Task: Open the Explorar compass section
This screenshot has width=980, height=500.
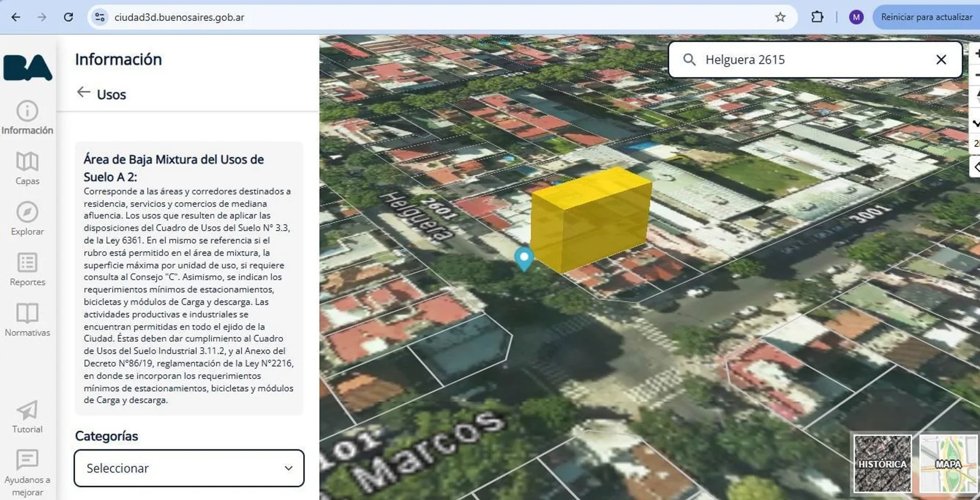Action: coord(27,219)
